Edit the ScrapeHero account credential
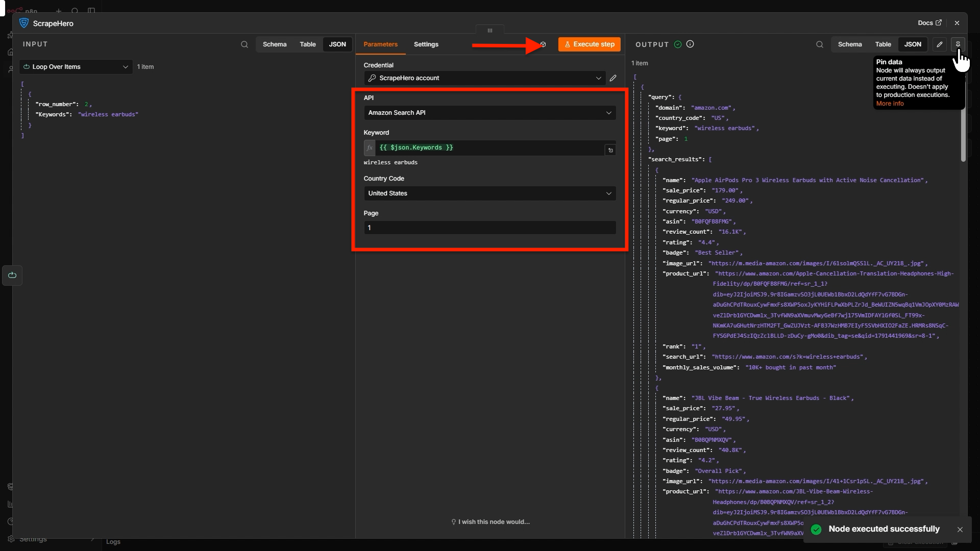The height and width of the screenshot is (551, 980). (x=613, y=78)
